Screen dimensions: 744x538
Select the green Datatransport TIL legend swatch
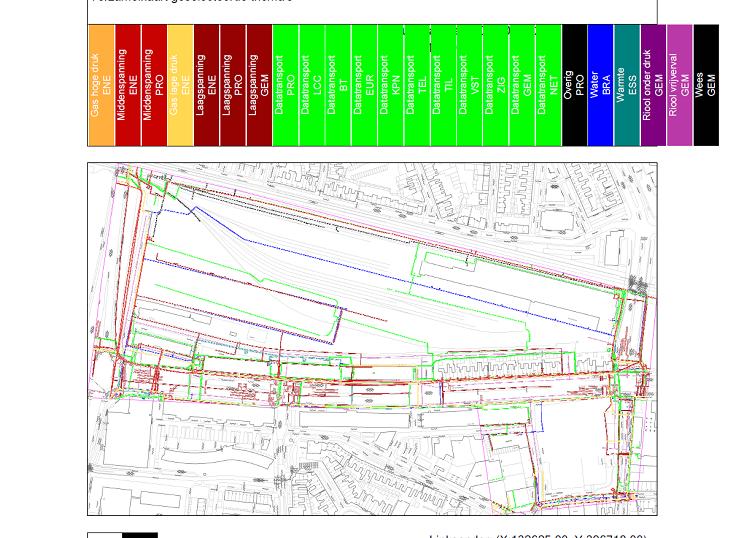[444, 85]
